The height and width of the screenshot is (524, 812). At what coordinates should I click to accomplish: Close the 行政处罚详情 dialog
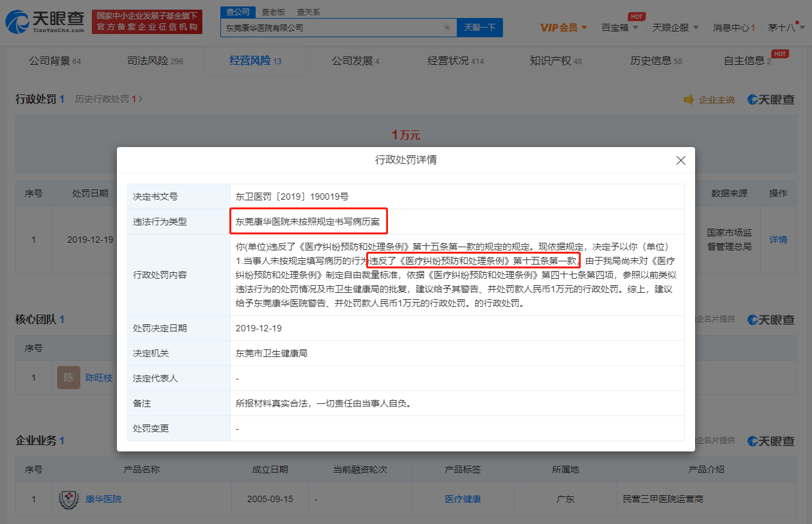point(681,161)
